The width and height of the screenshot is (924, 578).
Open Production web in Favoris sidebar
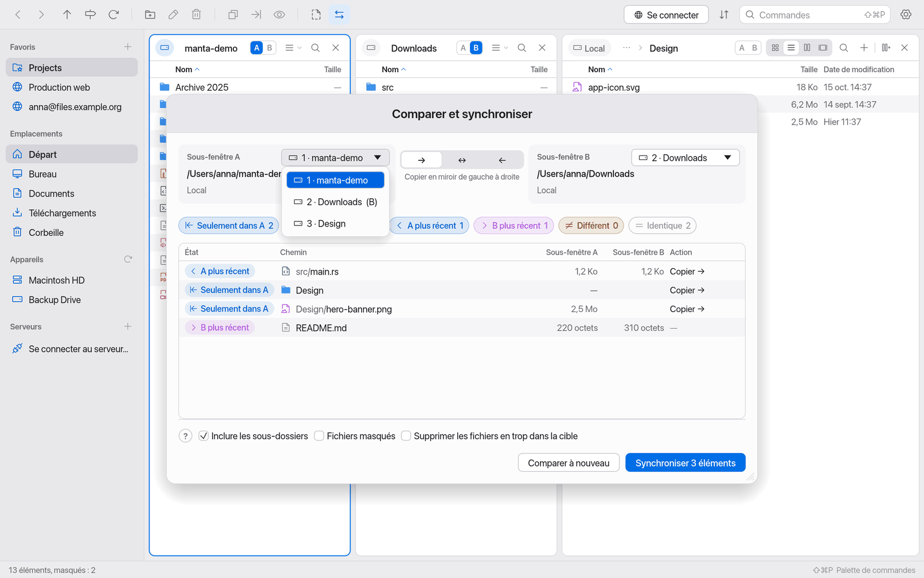[72, 87]
